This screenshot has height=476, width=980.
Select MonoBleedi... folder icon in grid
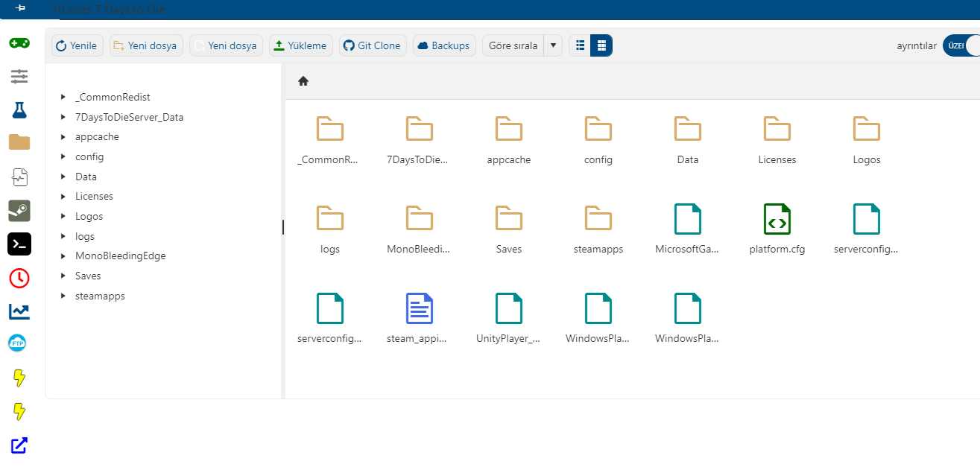[420, 218]
